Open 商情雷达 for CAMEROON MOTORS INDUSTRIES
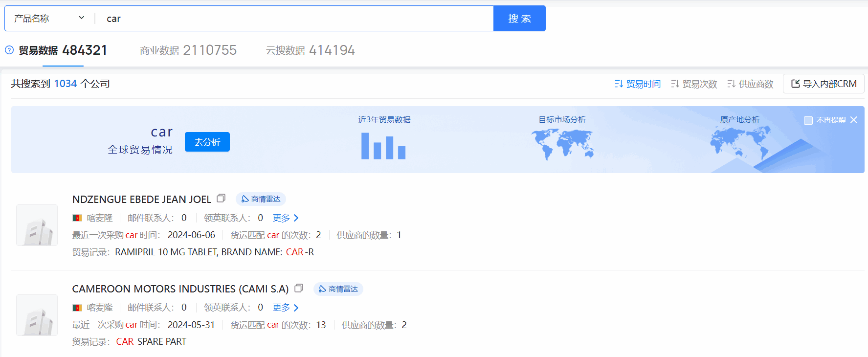The width and height of the screenshot is (868, 357). 338,289
